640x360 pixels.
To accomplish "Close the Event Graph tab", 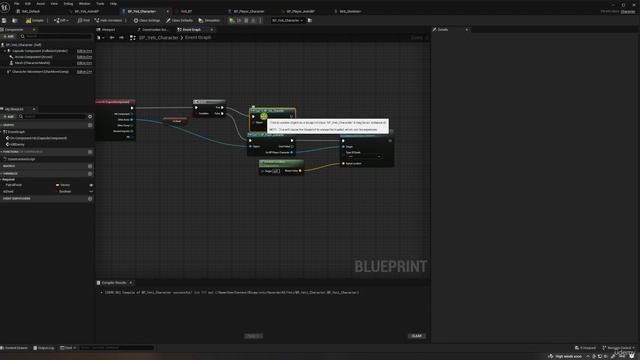I will (x=211, y=30).
